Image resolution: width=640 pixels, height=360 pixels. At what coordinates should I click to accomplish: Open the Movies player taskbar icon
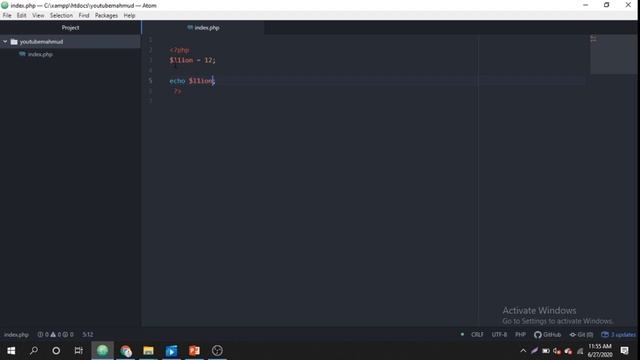coord(171,351)
